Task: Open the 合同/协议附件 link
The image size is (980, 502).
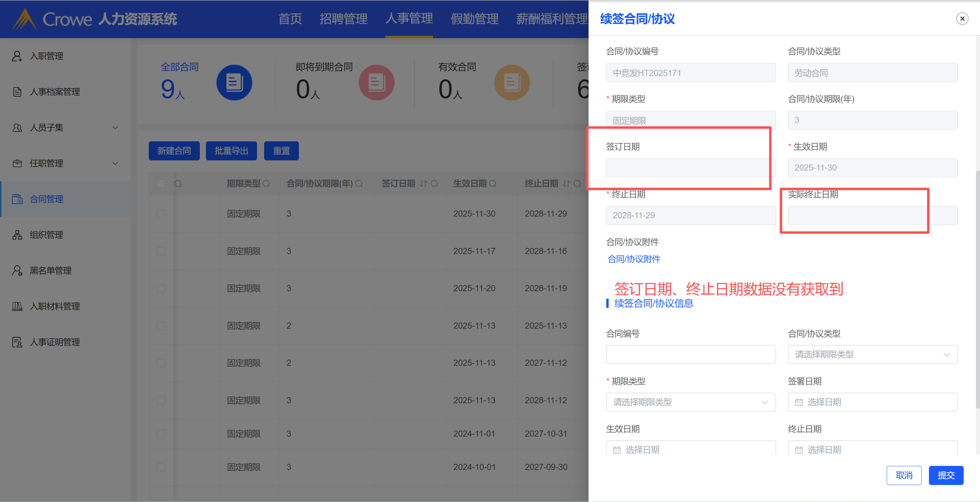Action: [634, 259]
